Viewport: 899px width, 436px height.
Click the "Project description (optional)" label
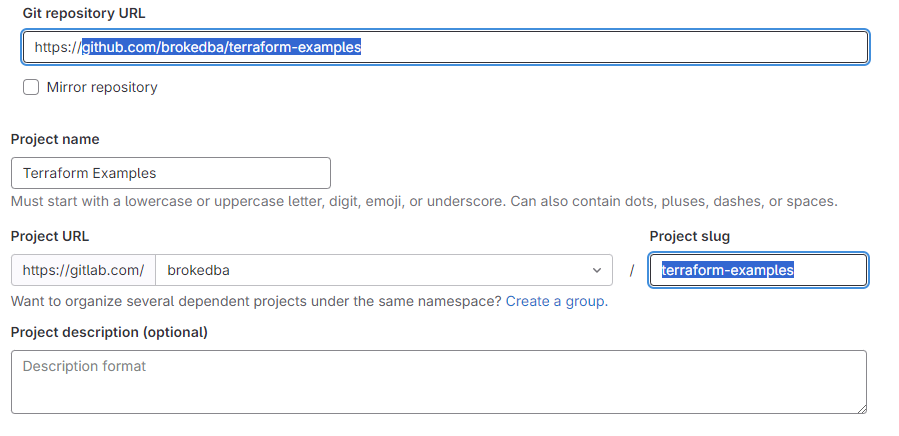click(109, 332)
